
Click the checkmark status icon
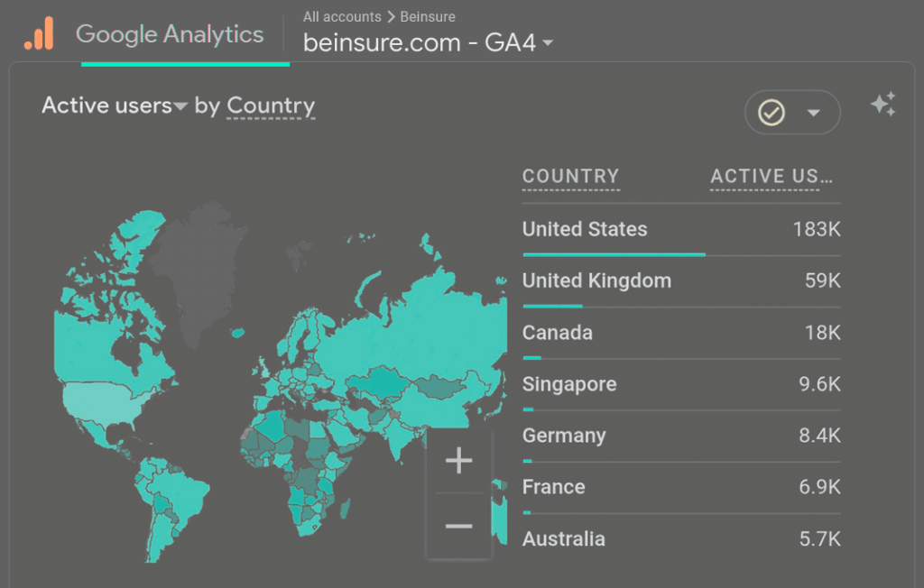click(x=771, y=113)
